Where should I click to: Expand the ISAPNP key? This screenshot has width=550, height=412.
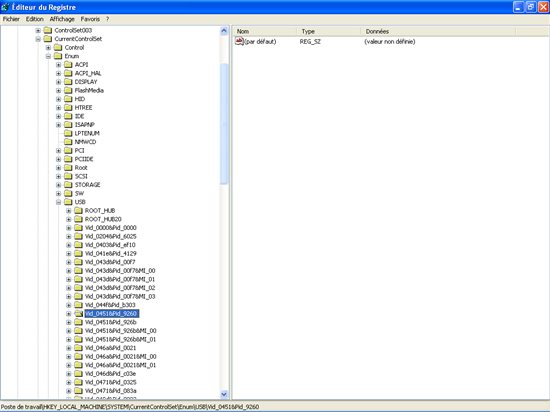(59, 125)
